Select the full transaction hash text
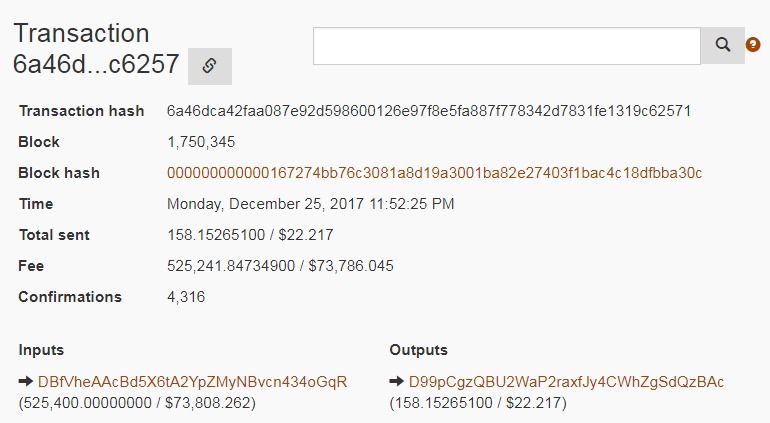This screenshot has width=770, height=423. point(429,111)
